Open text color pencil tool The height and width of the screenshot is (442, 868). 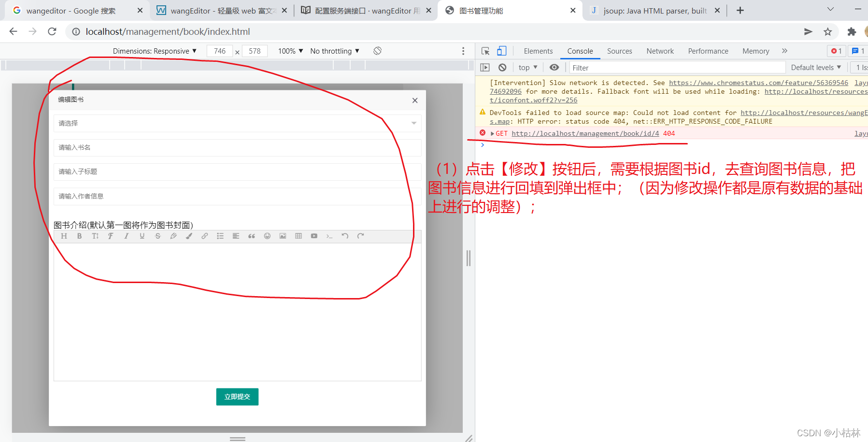[173, 236]
